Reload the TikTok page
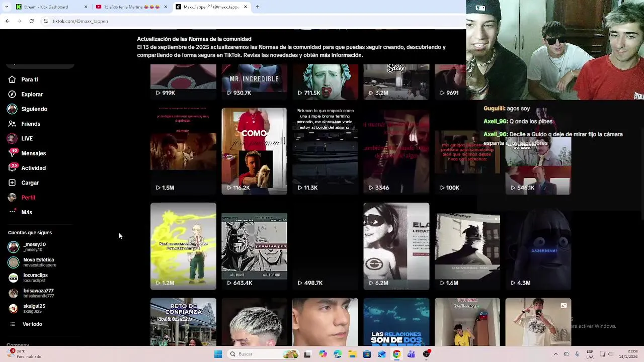The height and width of the screenshot is (362, 644). point(31,21)
